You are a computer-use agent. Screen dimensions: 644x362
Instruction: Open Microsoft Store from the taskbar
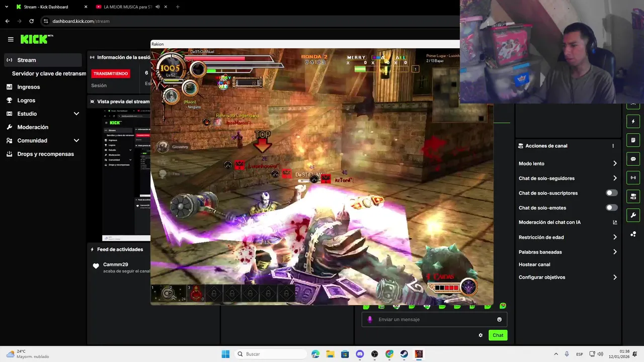(x=345, y=354)
